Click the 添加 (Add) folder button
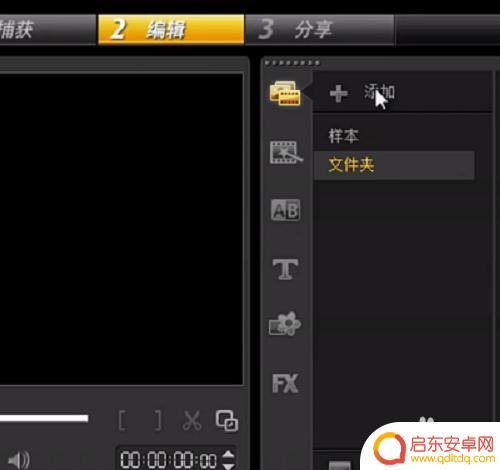Image resolution: width=500 pixels, height=470 pixels. click(x=379, y=92)
